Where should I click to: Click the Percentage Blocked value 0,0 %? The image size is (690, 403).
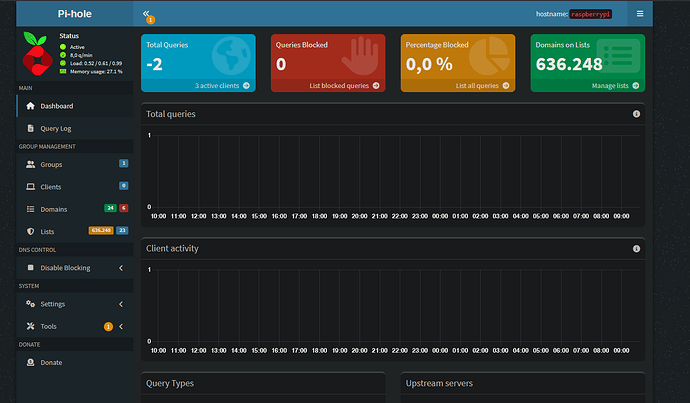tap(429, 65)
